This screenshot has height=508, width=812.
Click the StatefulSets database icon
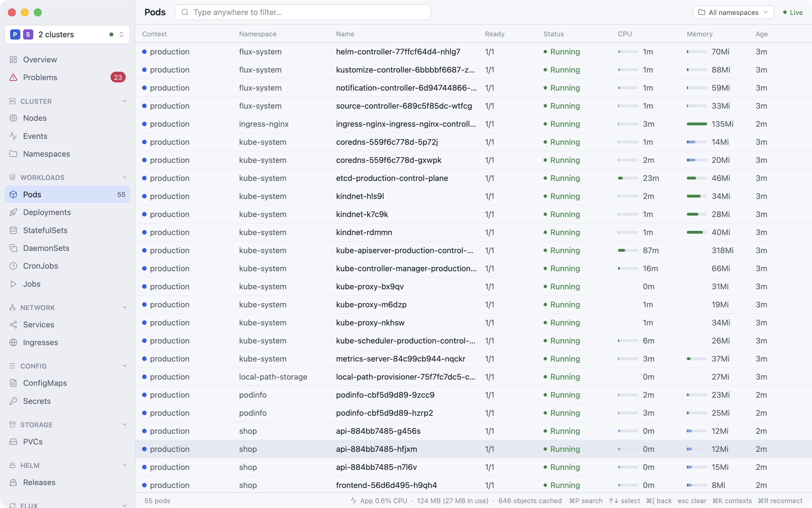pos(13,230)
